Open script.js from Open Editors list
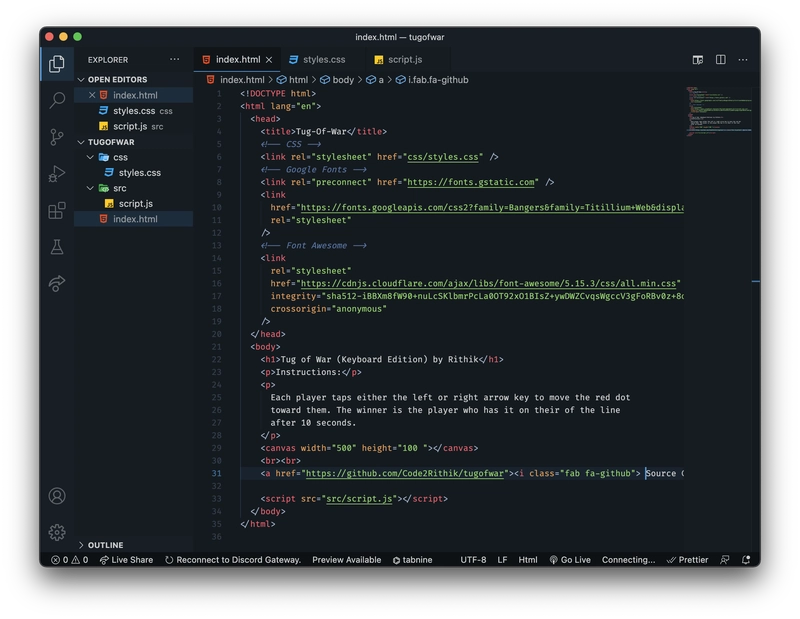This screenshot has height=619, width=800. click(134, 126)
